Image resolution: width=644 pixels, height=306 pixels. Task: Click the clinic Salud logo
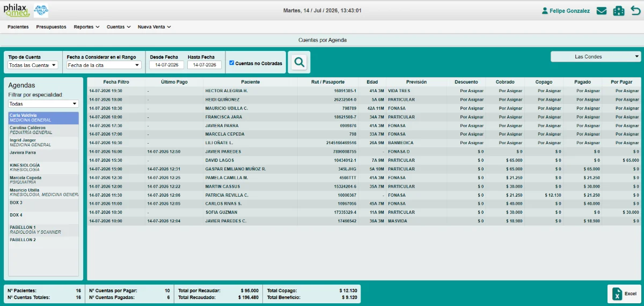(x=41, y=10)
